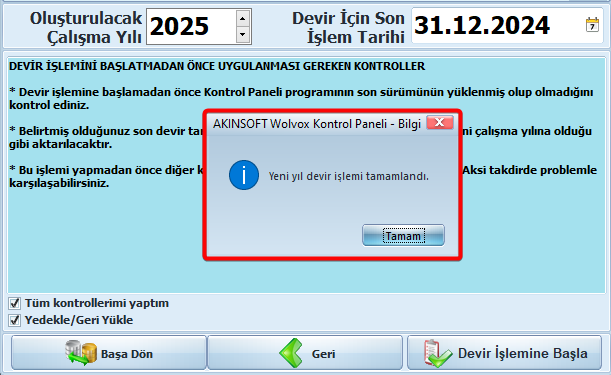Image resolution: width=611 pixels, height=375 pixels.
Task: Click the coins icon on Başa Dön
Action: pos(81,353)
